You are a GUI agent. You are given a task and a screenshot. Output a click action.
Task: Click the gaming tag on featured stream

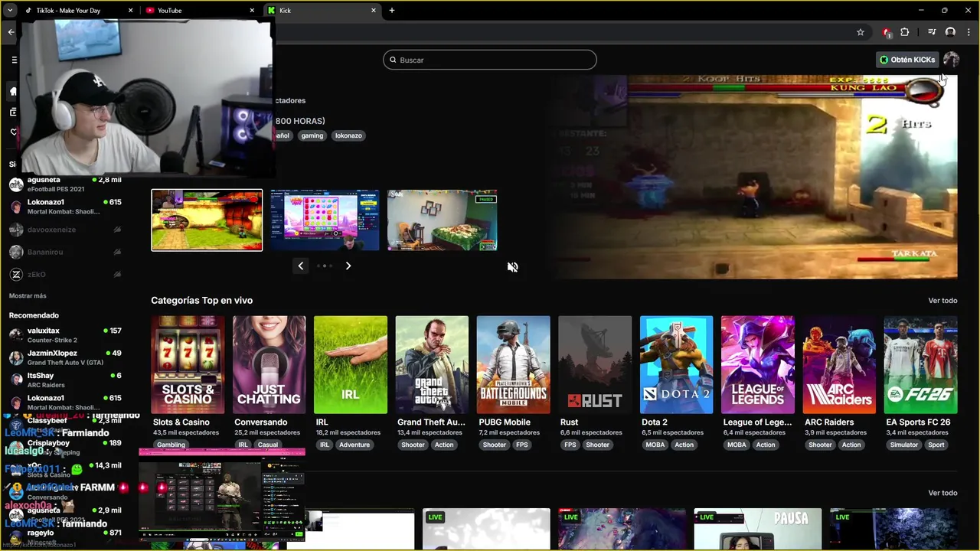[312, 135]
